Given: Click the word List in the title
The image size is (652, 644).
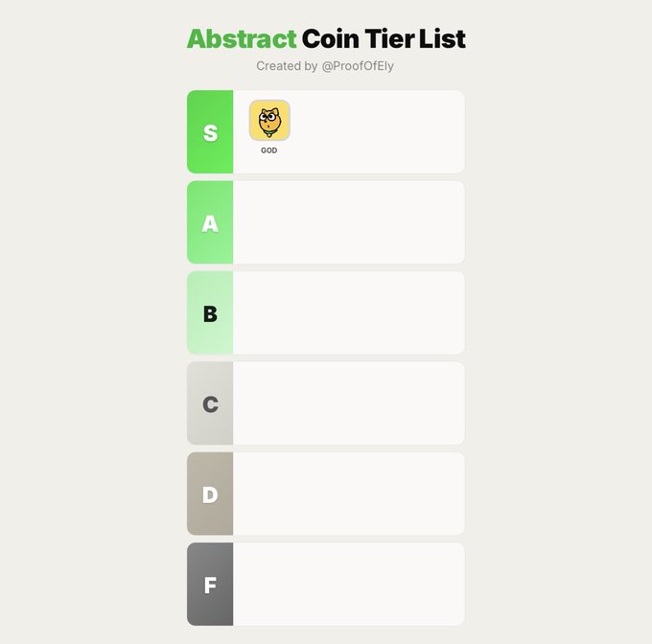Looking at the screenshot, I should click(x=442, y=39).
